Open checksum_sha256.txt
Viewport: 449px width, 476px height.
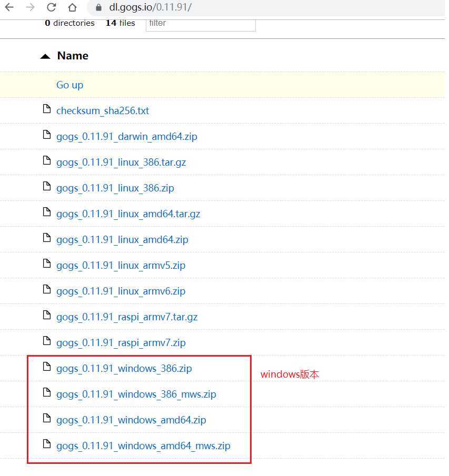click(103, 111)
